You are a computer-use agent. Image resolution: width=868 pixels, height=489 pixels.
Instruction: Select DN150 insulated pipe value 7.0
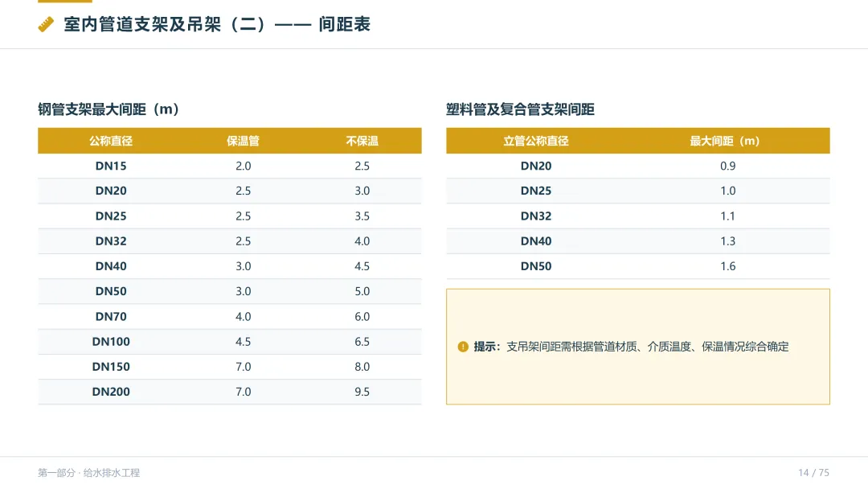[x=243, y=367]
